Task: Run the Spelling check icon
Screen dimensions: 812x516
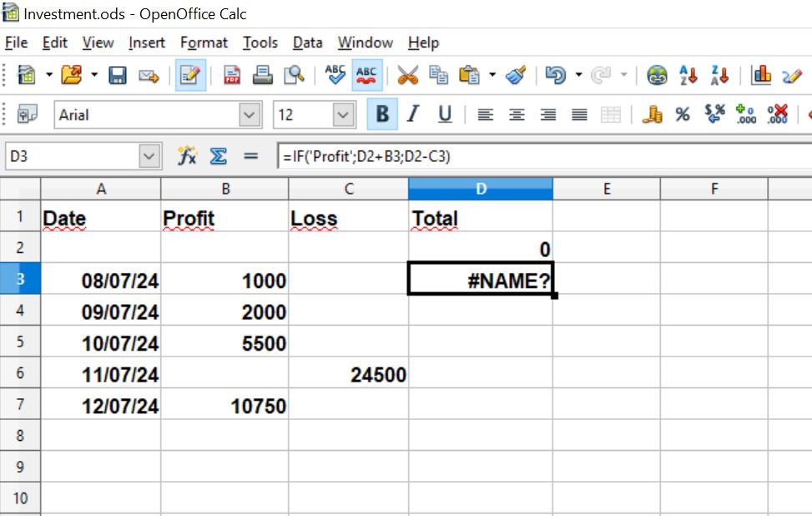Action: pos(335,75)
